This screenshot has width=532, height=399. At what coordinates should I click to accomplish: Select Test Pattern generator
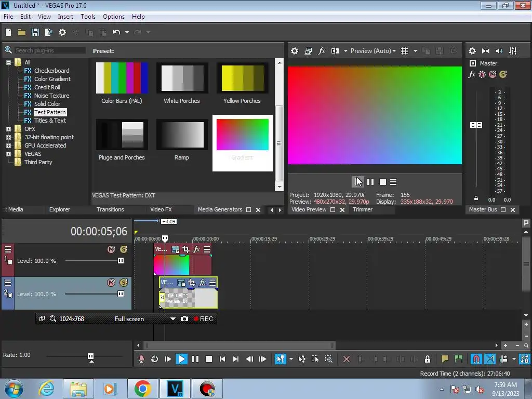50,112
